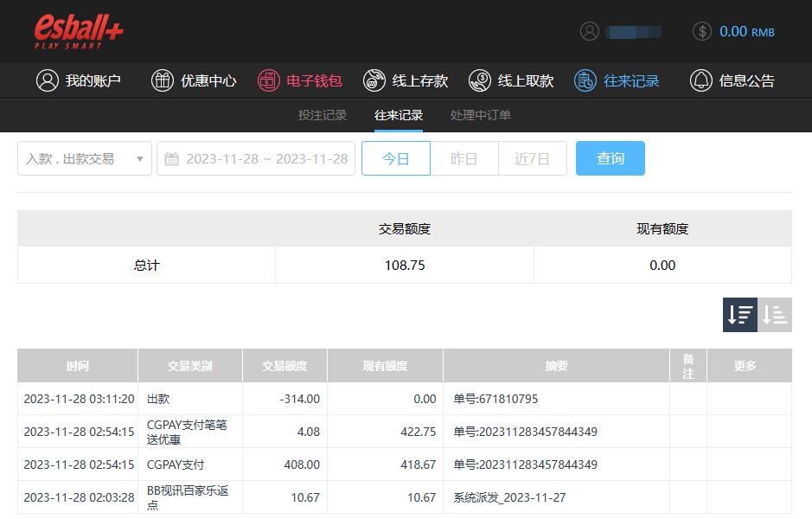Viewport: 812px width, 519px height.
Task: Expand the 入款.出款交易 type dropdown
Action: (85, 158)
